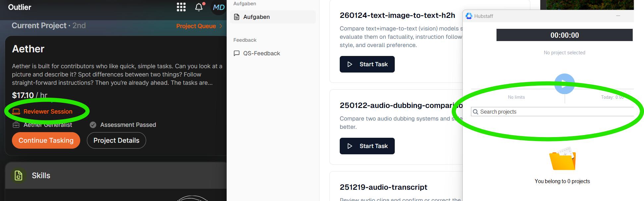
Task: Open the Reviewer Session link
Action: [x=48, y=112]
